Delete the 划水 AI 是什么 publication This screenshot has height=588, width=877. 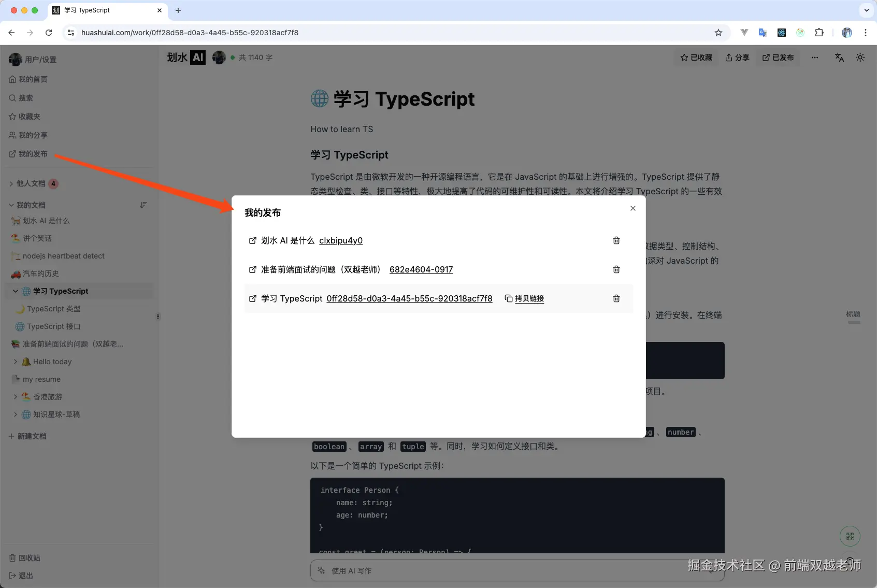coord(616,240)
